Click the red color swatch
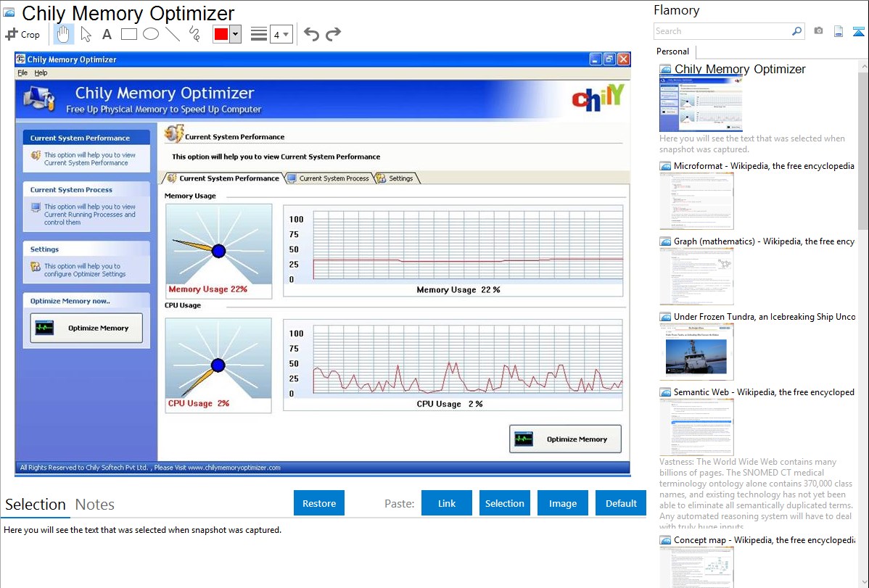This screenshot has width=869, height=588. tap(221, 34)
